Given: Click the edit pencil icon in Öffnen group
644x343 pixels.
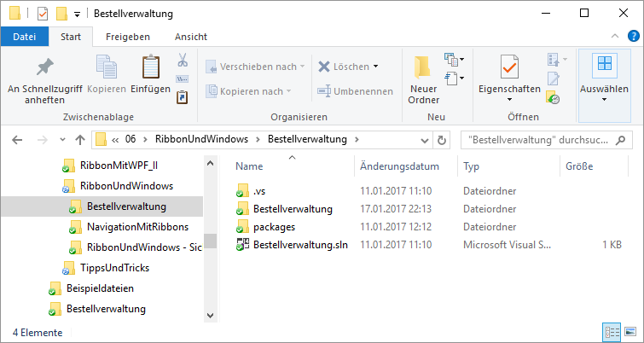Looking at the screenshot, I should tap(554, 78).
